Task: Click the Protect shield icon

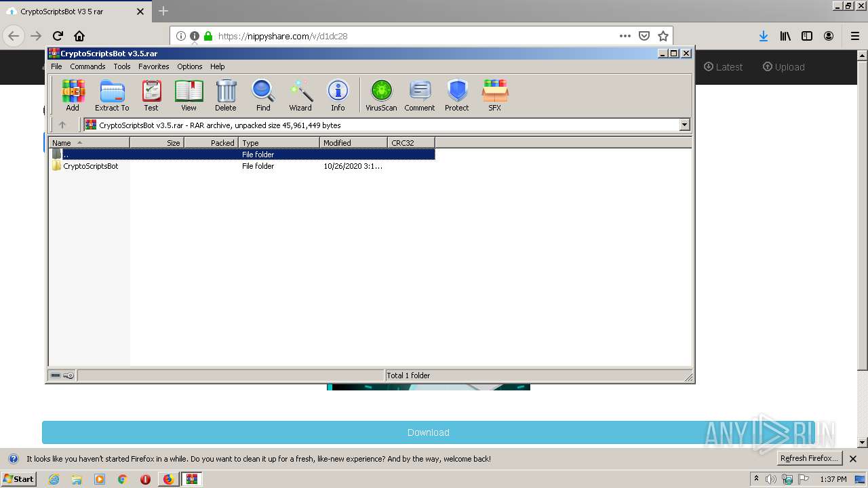Action: click(x=457, y=95)
